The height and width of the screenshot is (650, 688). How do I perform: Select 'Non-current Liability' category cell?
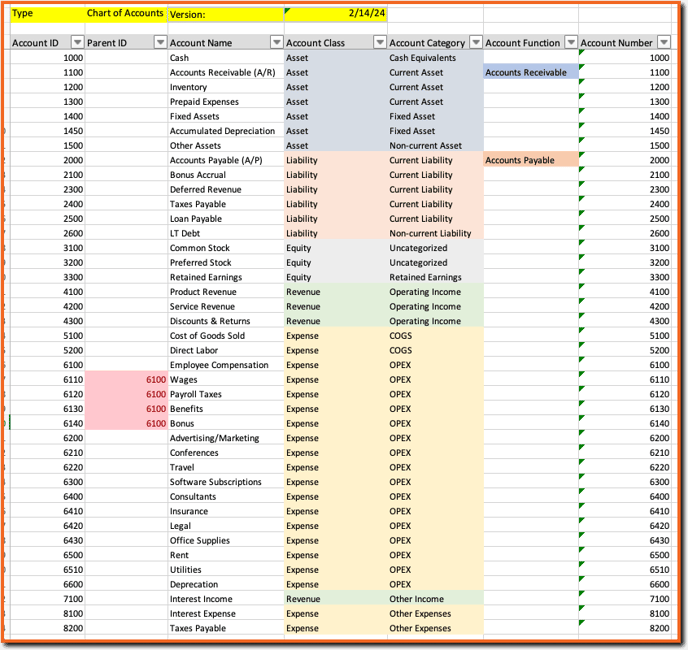[x=435, y=233]
